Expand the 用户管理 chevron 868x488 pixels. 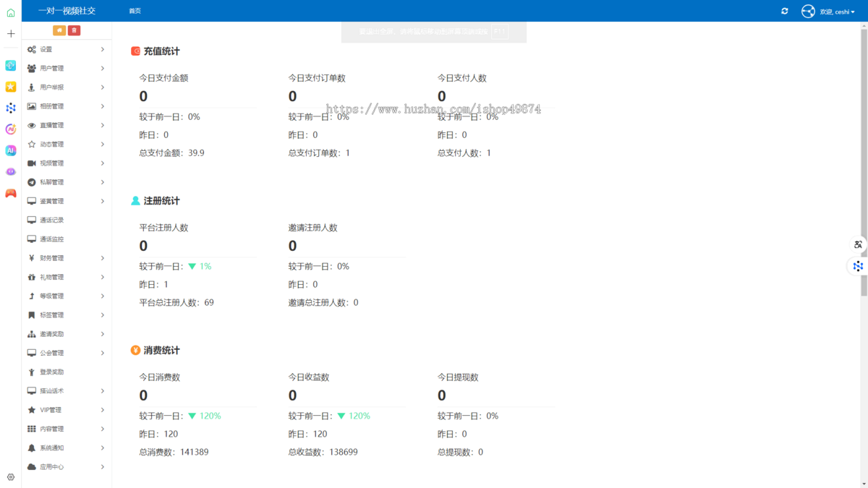103,68
